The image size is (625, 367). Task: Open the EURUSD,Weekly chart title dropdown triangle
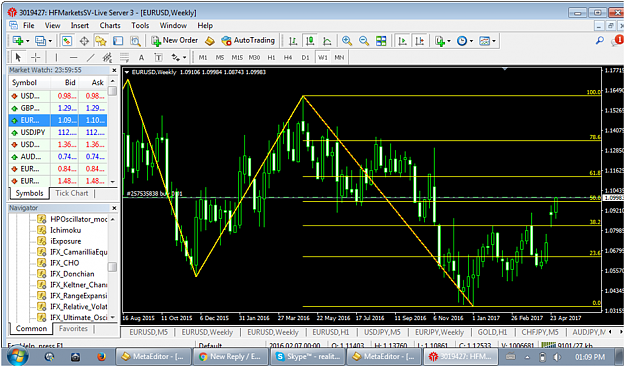127,72
